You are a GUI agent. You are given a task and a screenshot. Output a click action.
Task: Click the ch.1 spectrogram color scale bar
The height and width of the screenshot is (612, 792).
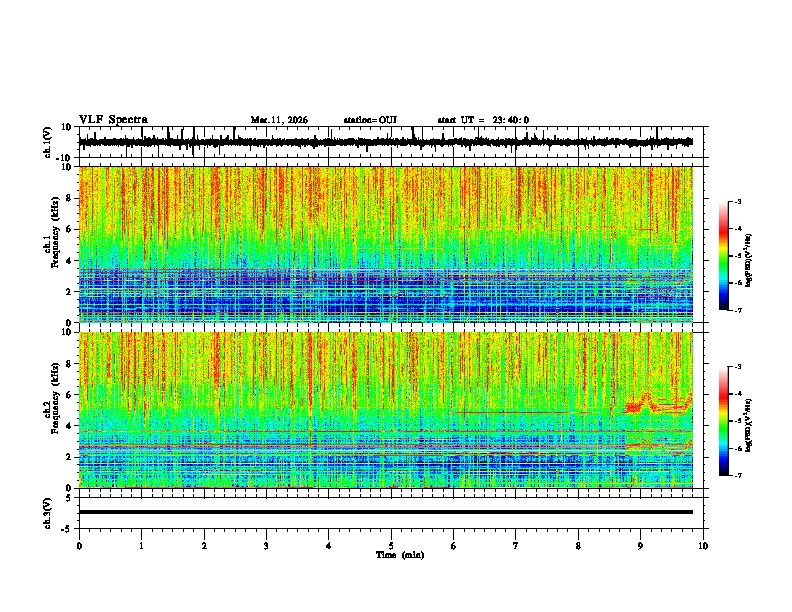coord(723,256)
